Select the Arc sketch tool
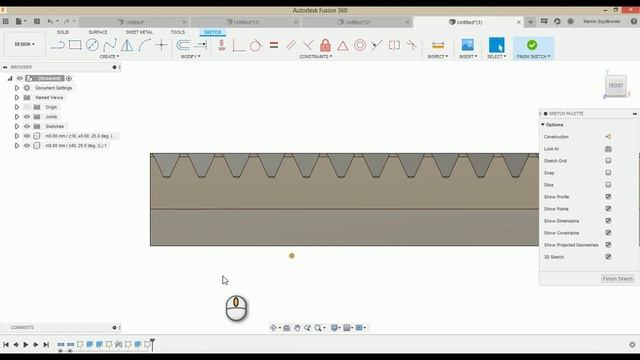 pos(144,45)
